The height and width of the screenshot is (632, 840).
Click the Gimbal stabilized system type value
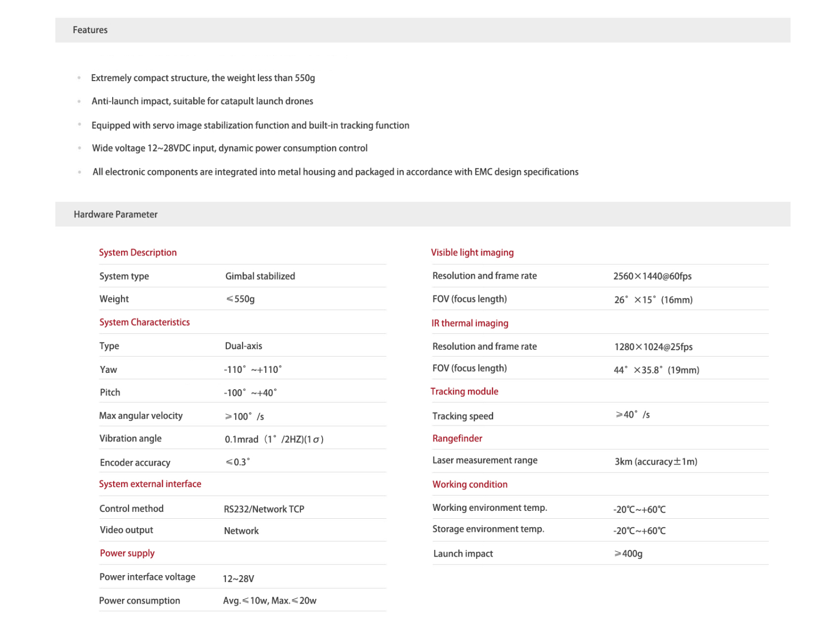260,276
